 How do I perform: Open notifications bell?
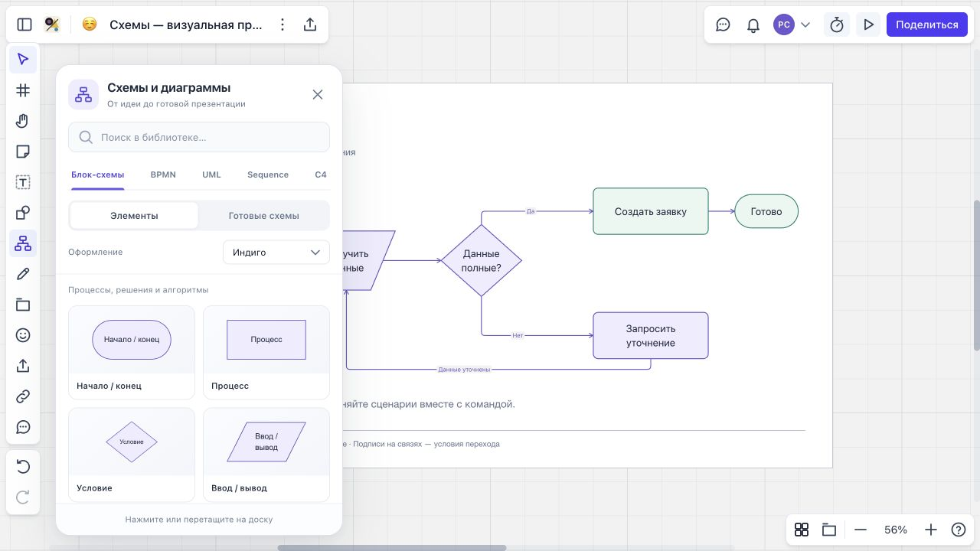click(753, 24)
